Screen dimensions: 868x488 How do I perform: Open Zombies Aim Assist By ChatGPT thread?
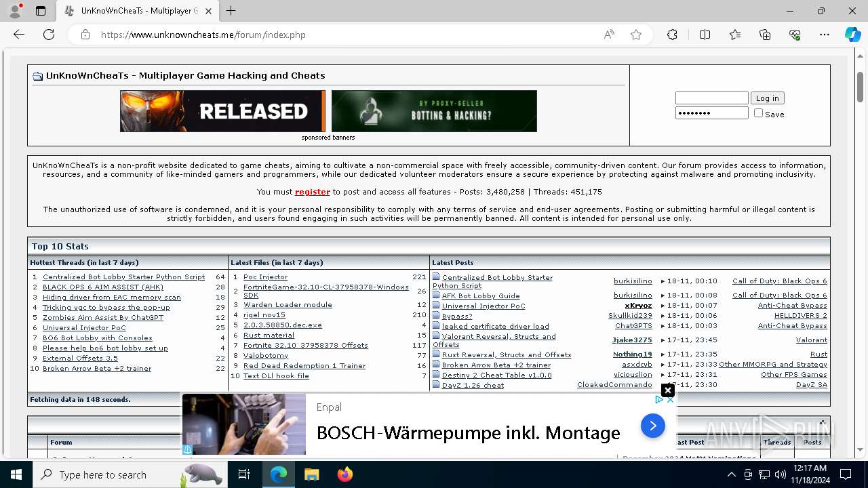[103, 317]
